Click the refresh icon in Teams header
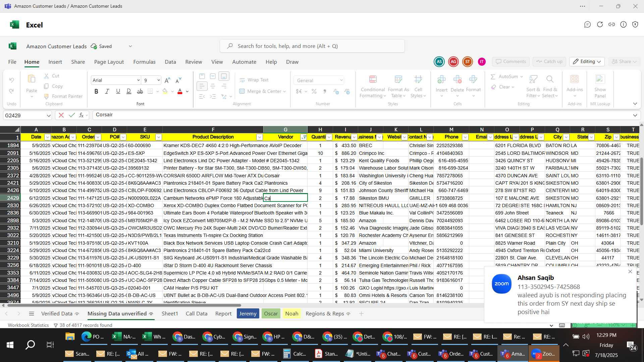The width and height of the screenshot is (644, 362). pyautogui.click(x=600, y=24)
